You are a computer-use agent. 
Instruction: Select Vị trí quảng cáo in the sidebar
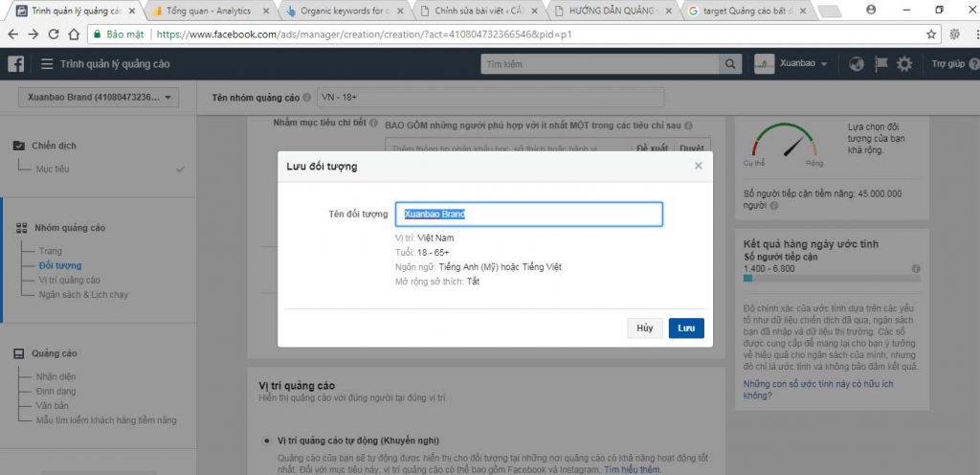(69, 280)
